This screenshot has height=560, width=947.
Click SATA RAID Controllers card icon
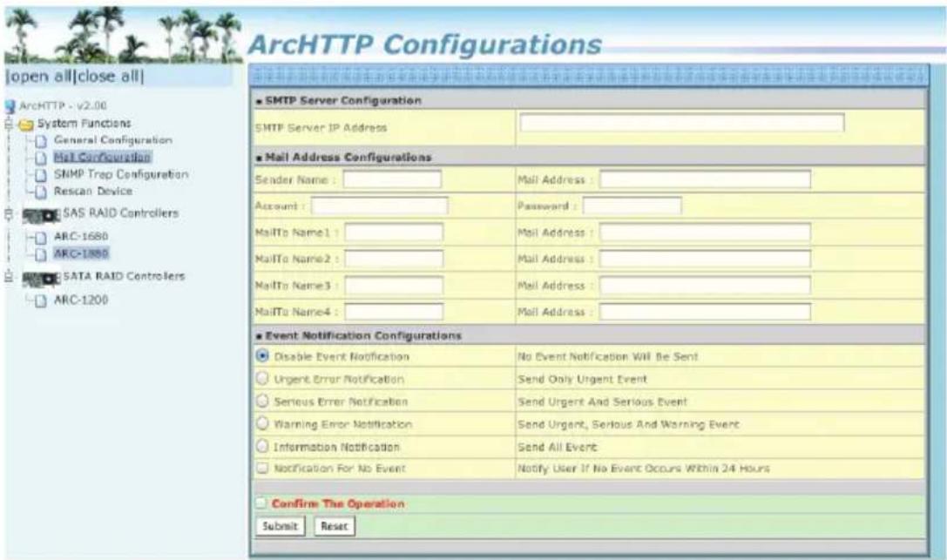point(41,279)
